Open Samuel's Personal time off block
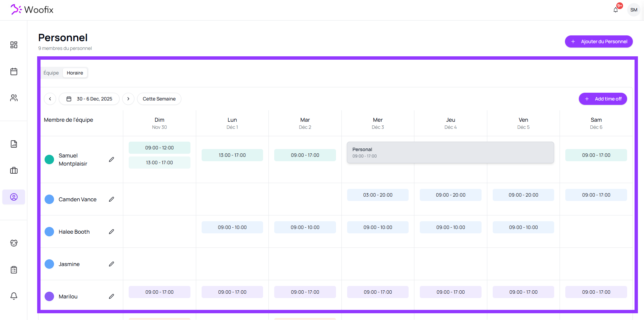This screenshot has width=644, height=320. click(450, 152)
